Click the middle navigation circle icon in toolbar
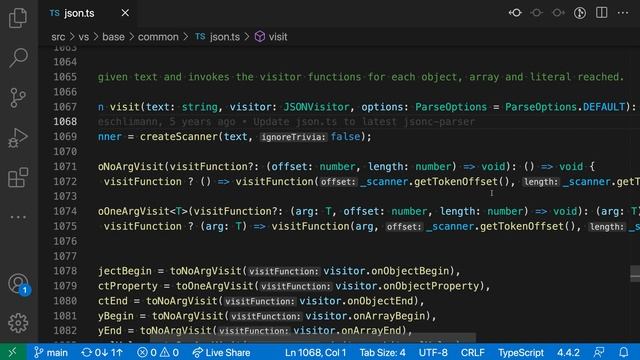640x360 pixels. coord(537,13)
